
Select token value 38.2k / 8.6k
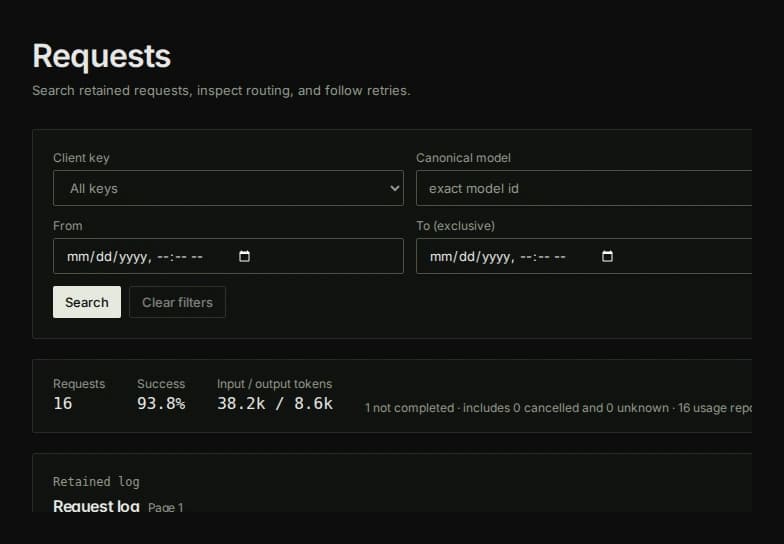pos(275,404)
